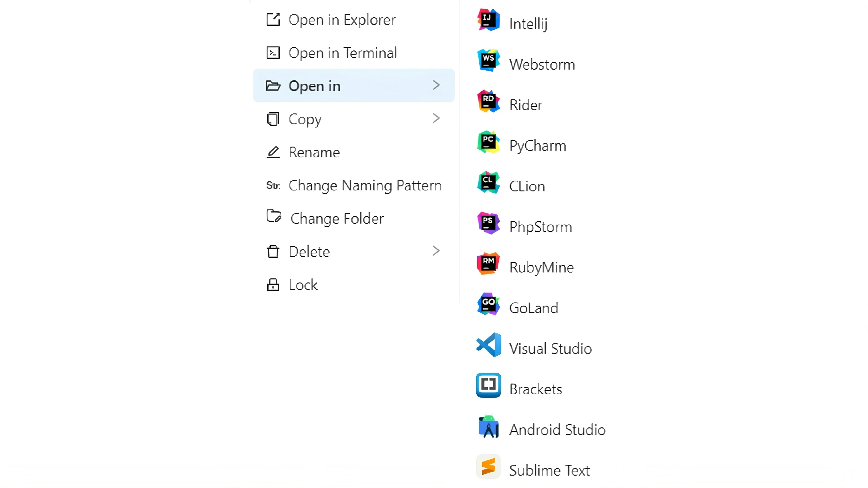Click the Android Studio logo icon
The image size is (868, 488).
point(488,426)
